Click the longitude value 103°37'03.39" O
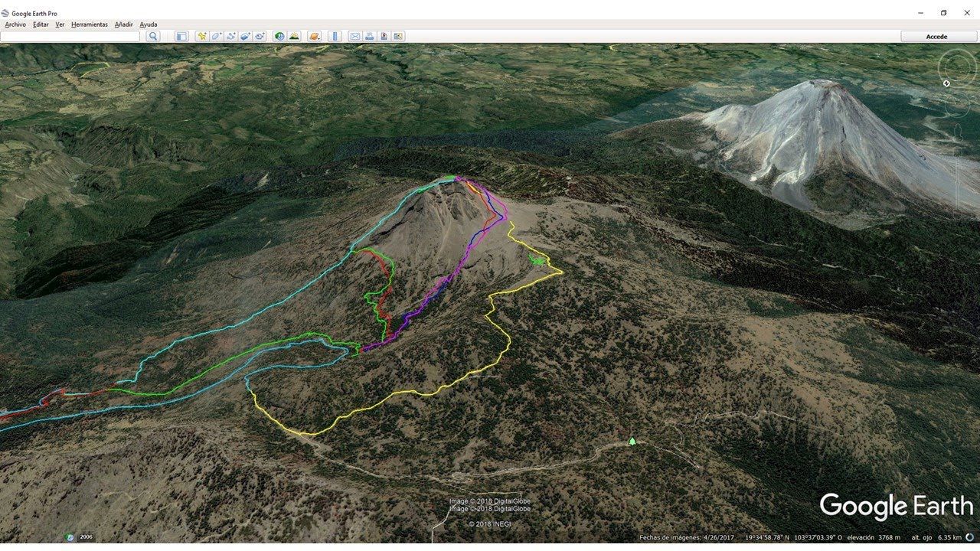The image size is (980, 551). tap(818, 537)
